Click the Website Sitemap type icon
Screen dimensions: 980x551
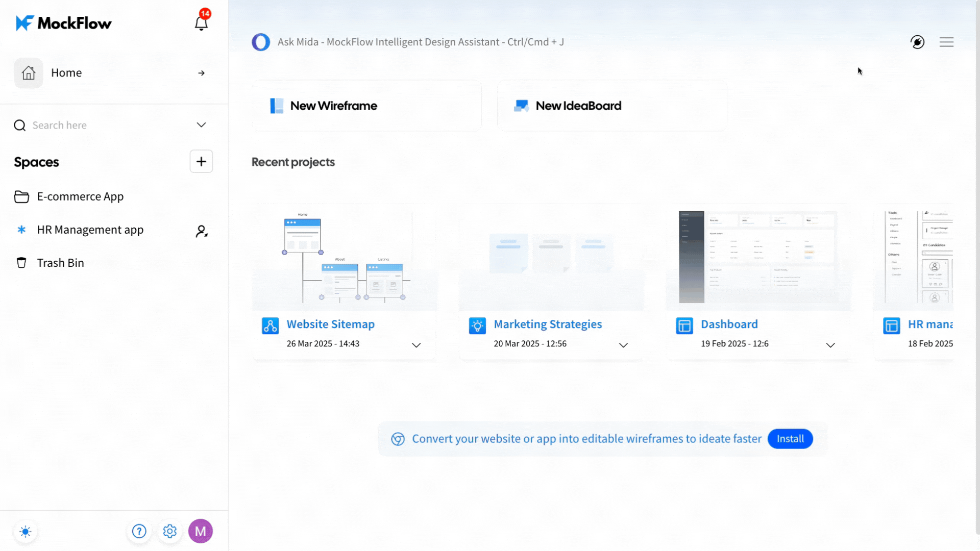[x=271, y=325]
